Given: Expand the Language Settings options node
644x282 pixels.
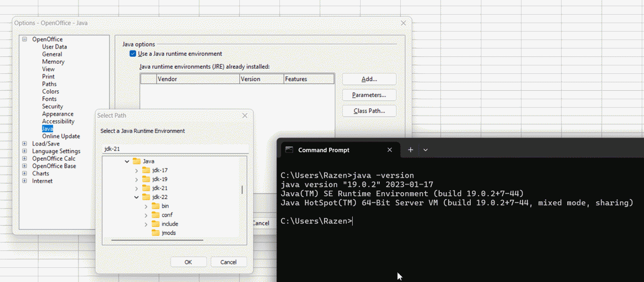Looking at the screenshot, I should click(24, 151).
